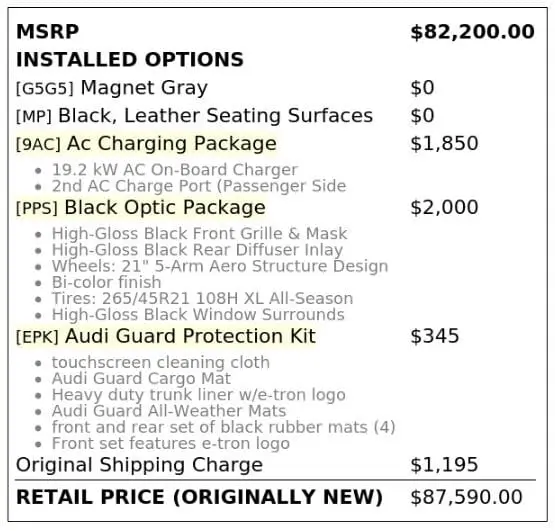Select Tires: 265/45R21 108H XL All-Season

click(x=202, y=298)
